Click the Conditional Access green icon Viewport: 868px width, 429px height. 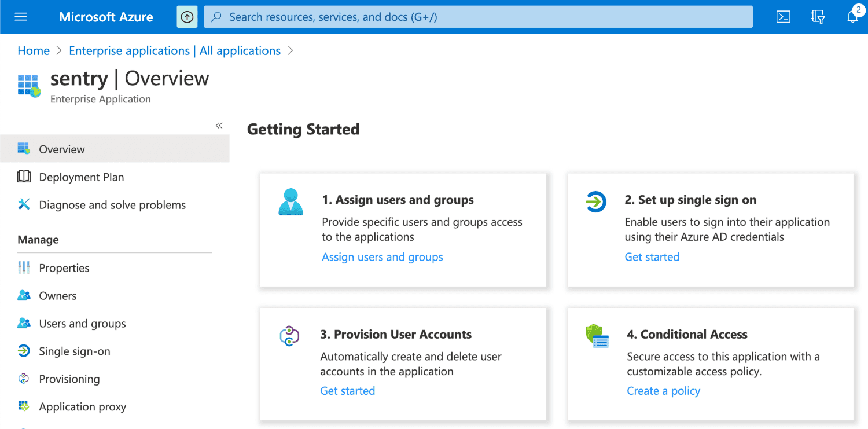(597, 337)
